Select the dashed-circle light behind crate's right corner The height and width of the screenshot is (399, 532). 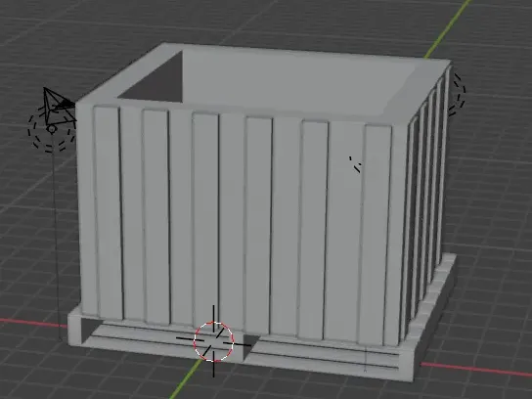(458, 95)
